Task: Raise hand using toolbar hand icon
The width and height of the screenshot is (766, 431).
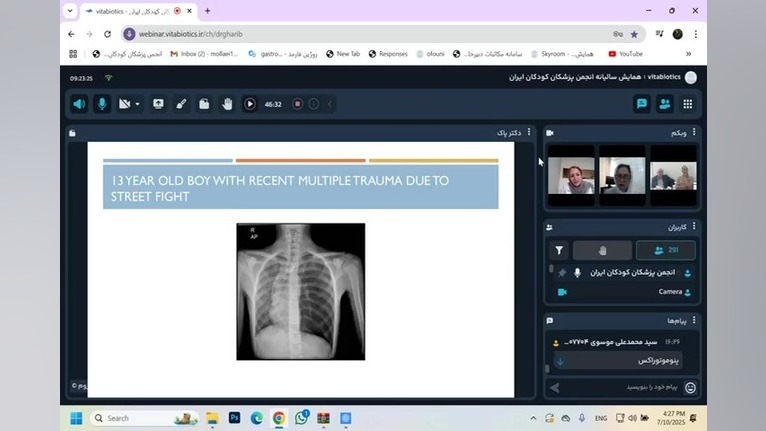Action: pos(227,104)
